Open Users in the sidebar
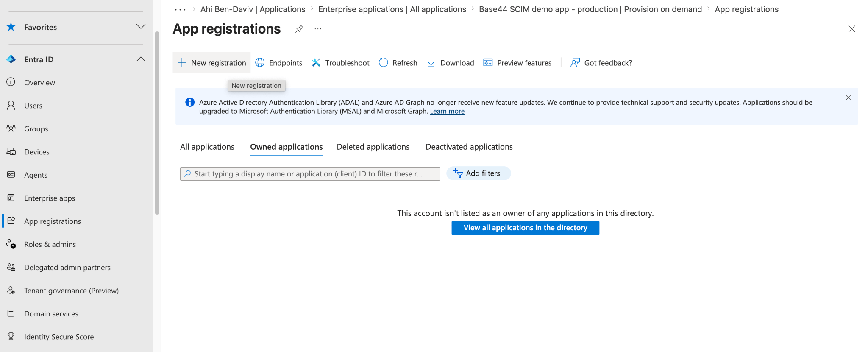The image size is (868, 352). (x=33, y=106)
